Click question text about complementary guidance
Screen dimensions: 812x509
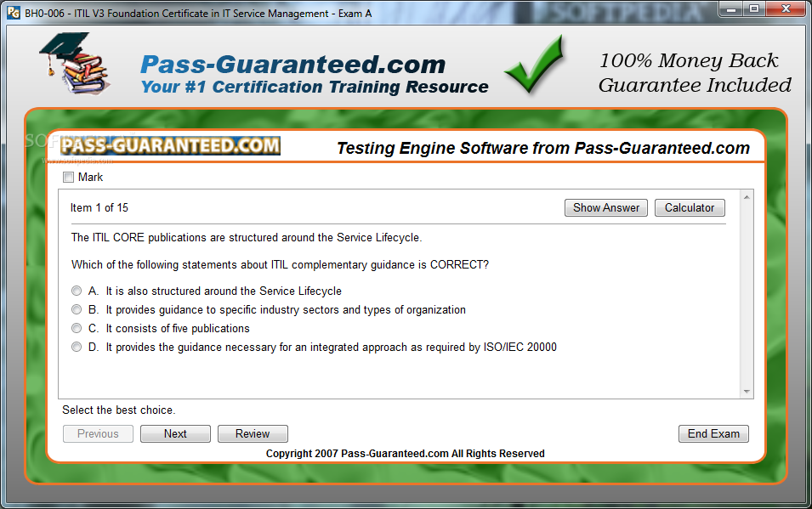280,264
